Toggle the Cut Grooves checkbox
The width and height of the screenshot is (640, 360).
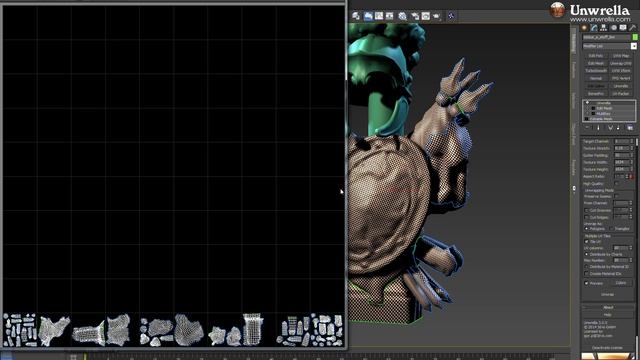pos(587,210)
